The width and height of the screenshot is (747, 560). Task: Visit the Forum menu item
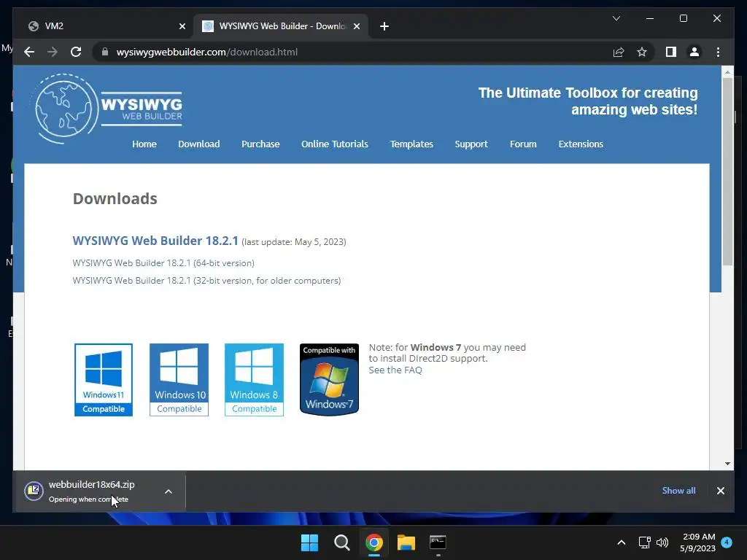pos(523,144)
